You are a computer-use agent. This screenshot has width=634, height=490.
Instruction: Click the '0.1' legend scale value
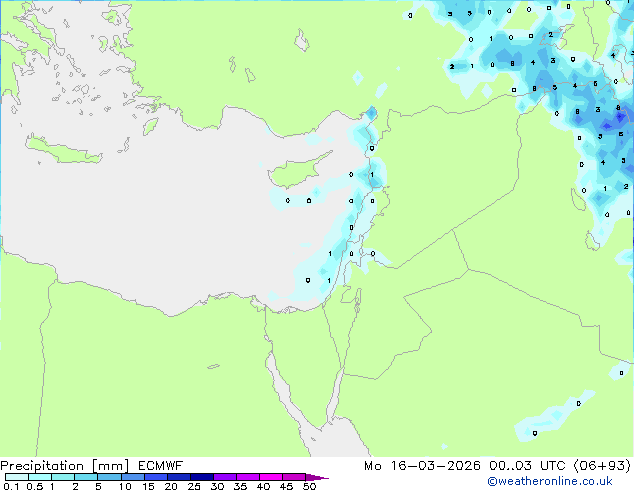click(x=11, y=486)
